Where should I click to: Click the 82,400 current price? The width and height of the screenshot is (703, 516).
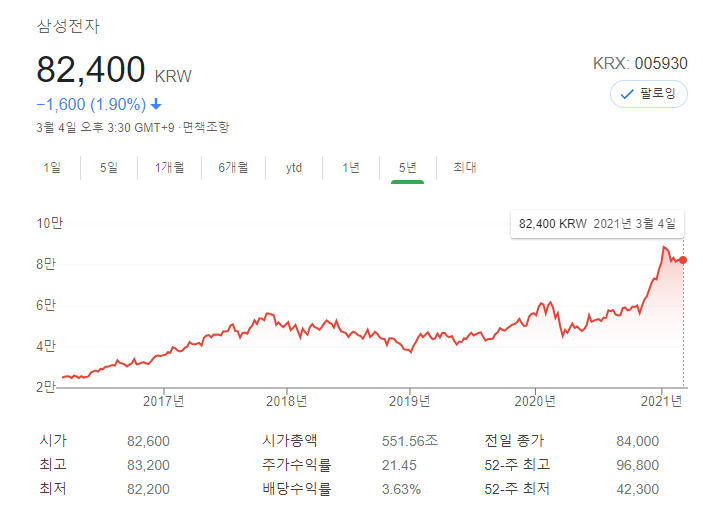coord(91,69)
